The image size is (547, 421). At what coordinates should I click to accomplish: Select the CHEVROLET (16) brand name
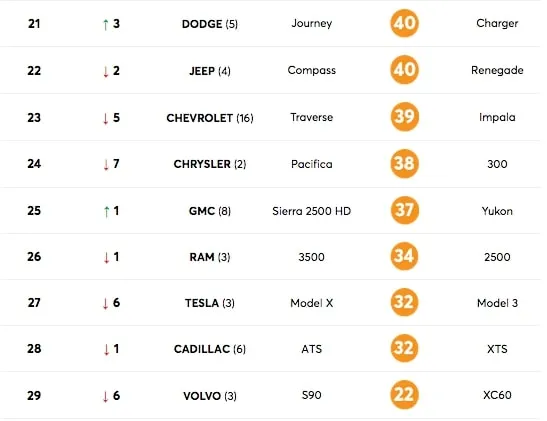210,118
